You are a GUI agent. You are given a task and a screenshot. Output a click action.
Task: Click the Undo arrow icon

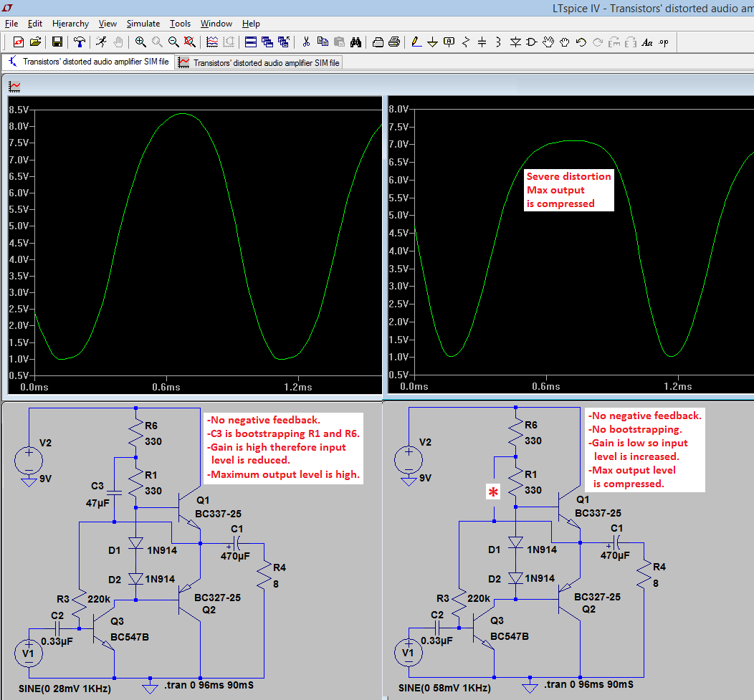click(581, 42)
